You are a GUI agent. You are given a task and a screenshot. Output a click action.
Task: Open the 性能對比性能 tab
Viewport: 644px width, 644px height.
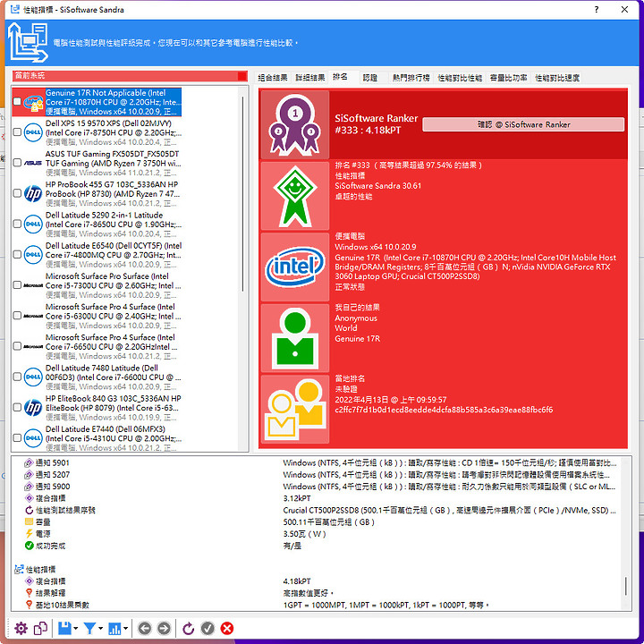point(460,78)
